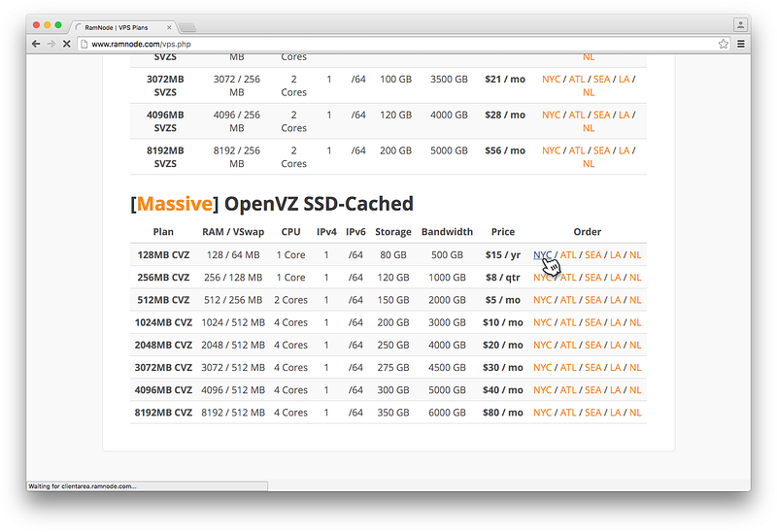Order the 8192MB CVZ plan in NYC
The height and width of the screenshot is (532, 777).
(x=542, y=413)
